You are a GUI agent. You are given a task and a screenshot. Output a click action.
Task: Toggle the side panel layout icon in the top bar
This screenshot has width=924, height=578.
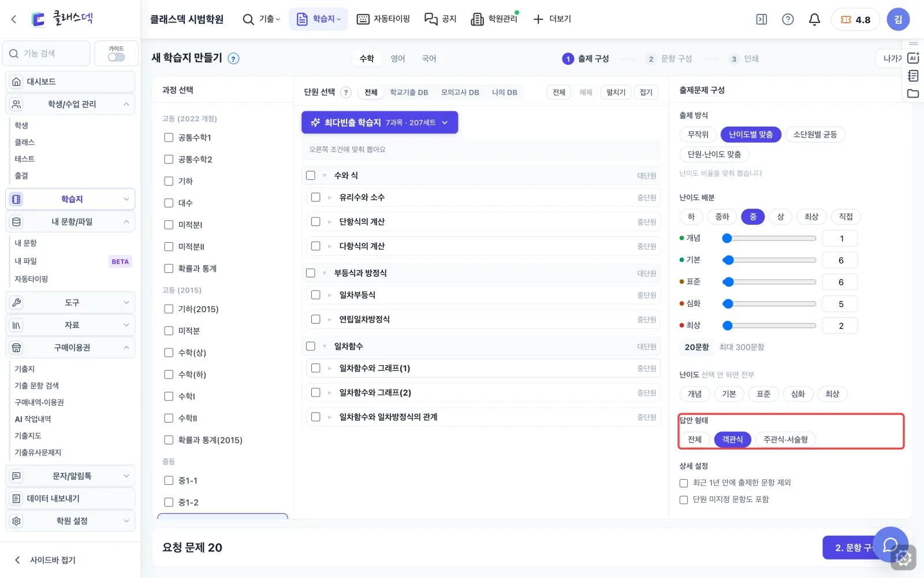[x=762, y=19]
